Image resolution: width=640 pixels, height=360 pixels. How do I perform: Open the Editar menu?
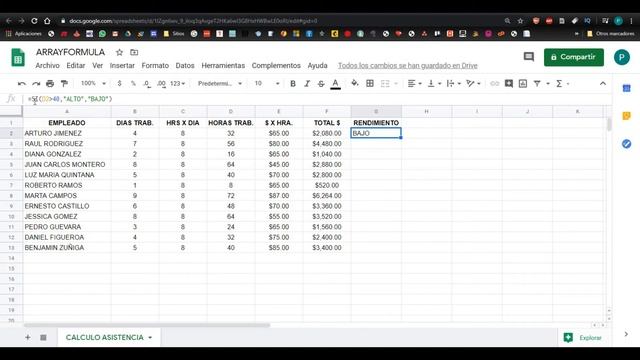(76, 65)
